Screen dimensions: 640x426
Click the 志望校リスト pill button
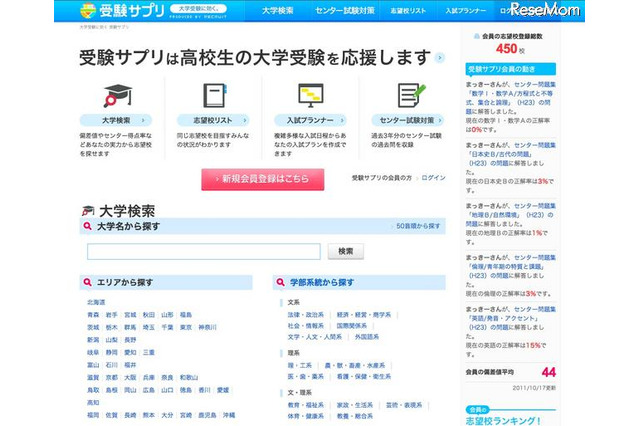pos(213,120)
